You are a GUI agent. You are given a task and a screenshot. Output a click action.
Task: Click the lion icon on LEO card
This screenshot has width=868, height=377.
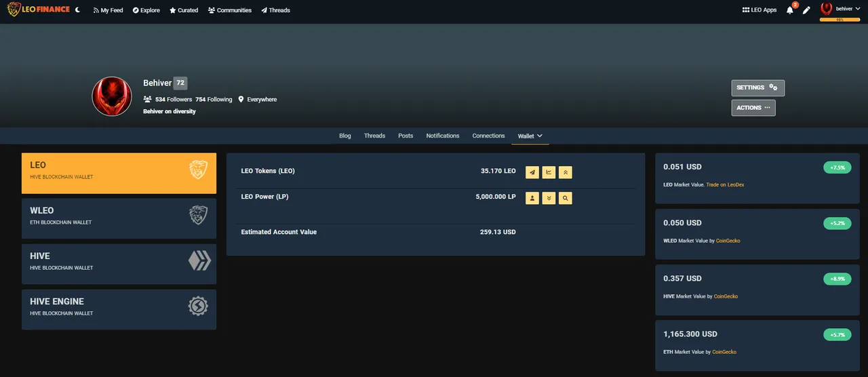click(x=198, y=170)
